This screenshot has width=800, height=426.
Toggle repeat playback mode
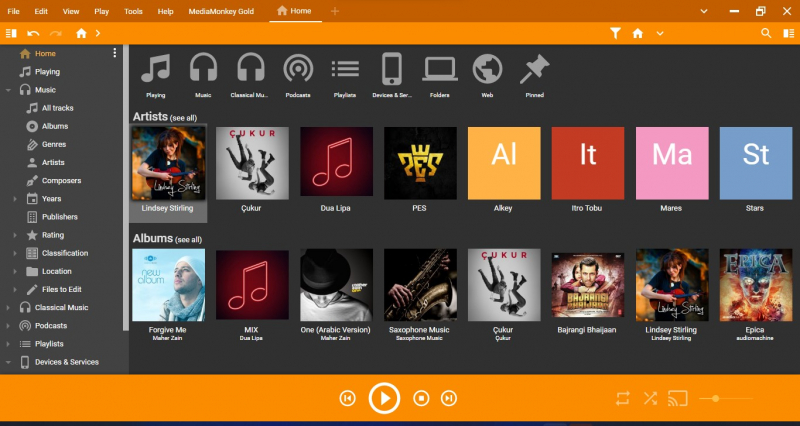tap(623, 398)
